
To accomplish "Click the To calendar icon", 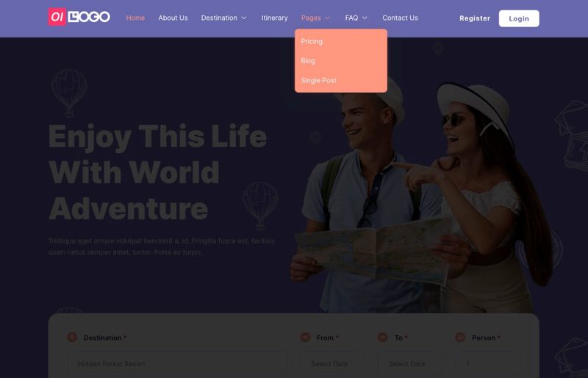I will coord(382,338).
